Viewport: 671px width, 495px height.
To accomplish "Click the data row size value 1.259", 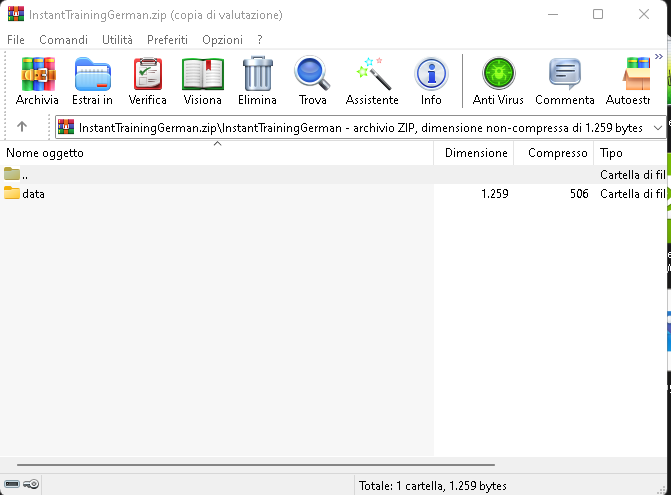I will tap(495, 194).
